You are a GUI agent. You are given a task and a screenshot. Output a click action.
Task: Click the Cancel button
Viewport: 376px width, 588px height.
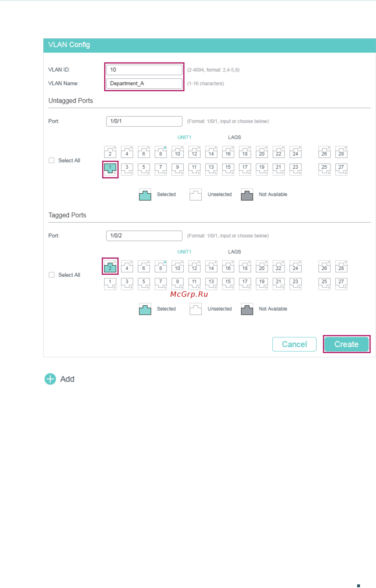[294, 344]
